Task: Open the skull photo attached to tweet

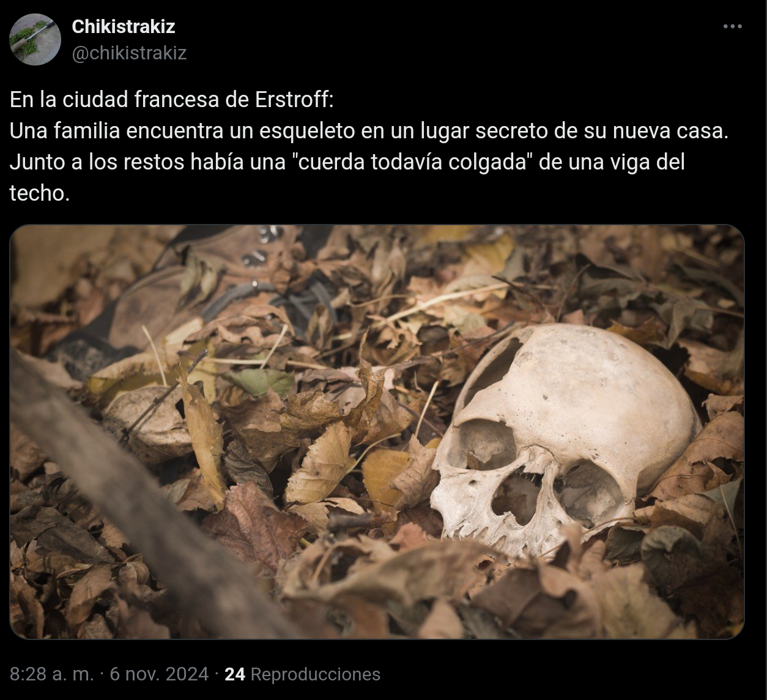Action: [377, 432]
